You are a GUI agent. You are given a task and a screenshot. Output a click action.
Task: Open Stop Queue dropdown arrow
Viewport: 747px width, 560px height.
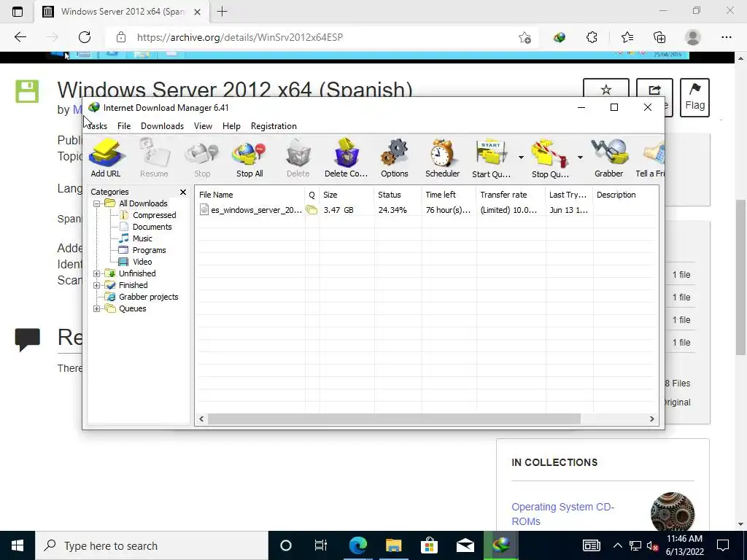point(580,157)
